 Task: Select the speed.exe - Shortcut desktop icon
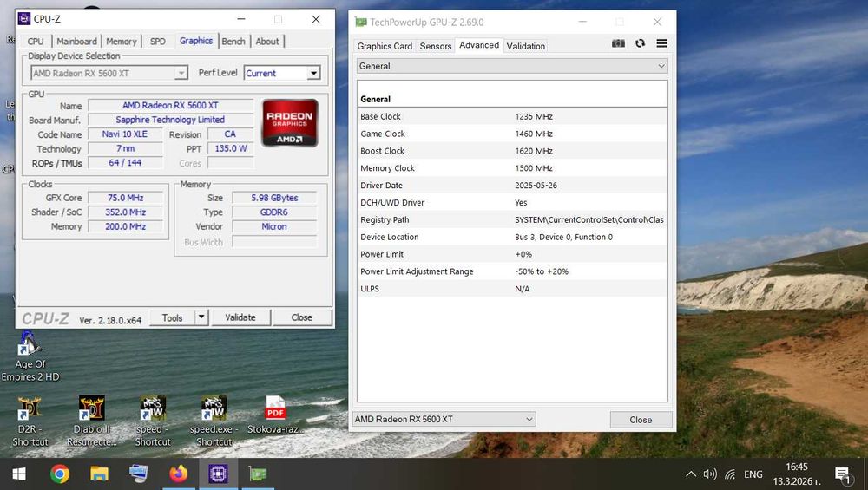[x=214, y=421]
